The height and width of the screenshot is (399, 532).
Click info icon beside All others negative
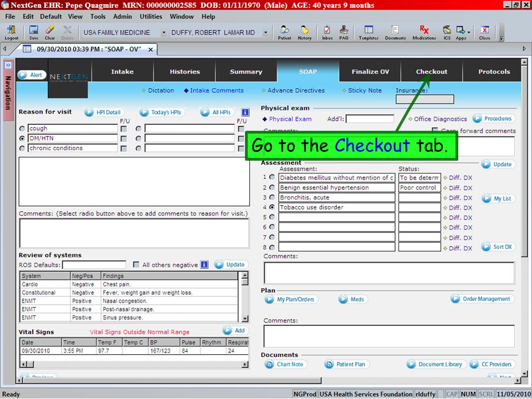coord(204,265)
